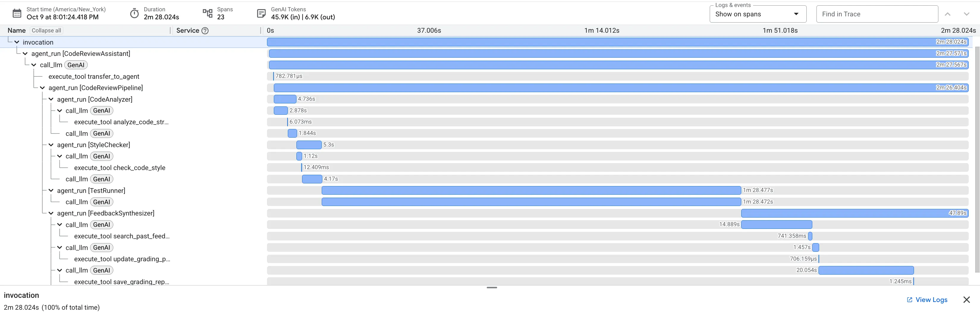Open the help icon next to Service column
Screen dimensions: 980x321
pos(205,30)
